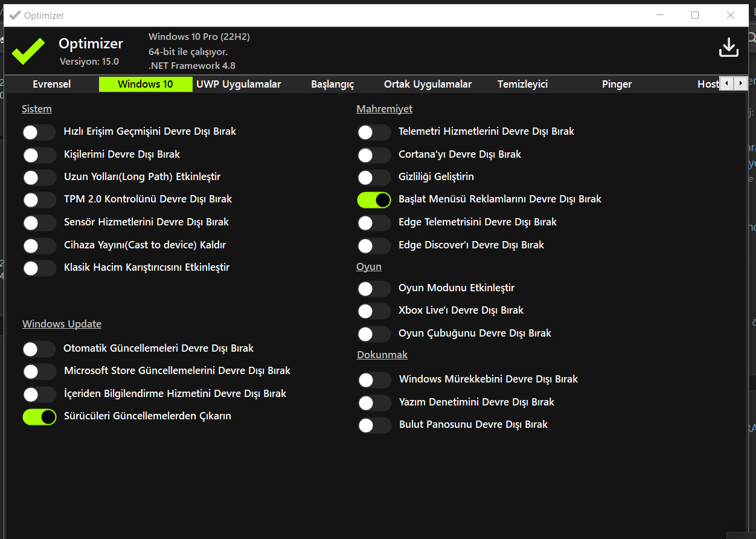
Task: Click the green checkmark Optimizer logo
Action: (x=28, y=51)
